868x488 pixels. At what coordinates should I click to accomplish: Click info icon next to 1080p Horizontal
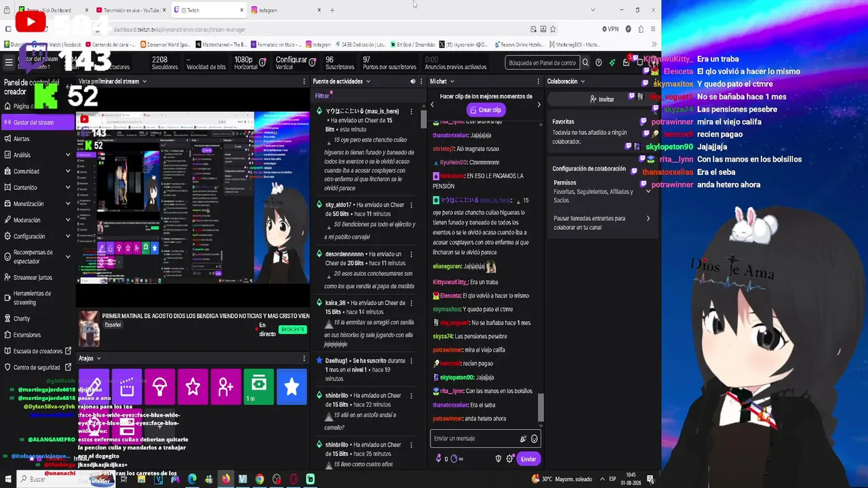tap(262, 62)
